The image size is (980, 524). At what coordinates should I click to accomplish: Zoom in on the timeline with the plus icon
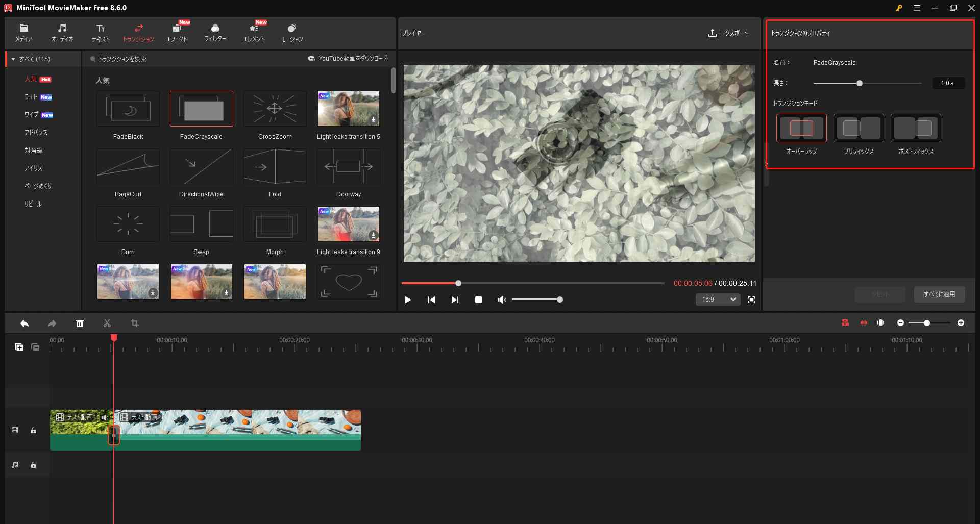(962, 323)
